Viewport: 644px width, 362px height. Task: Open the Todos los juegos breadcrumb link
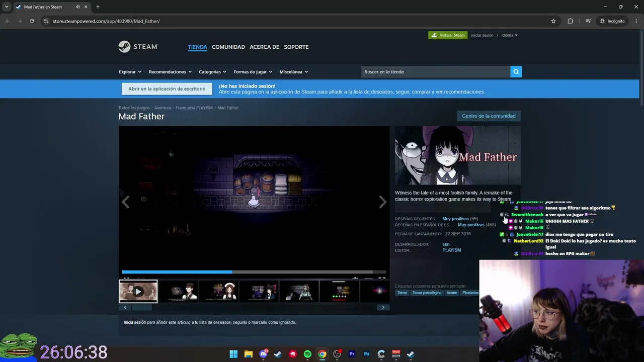click(x=134, y=108)
